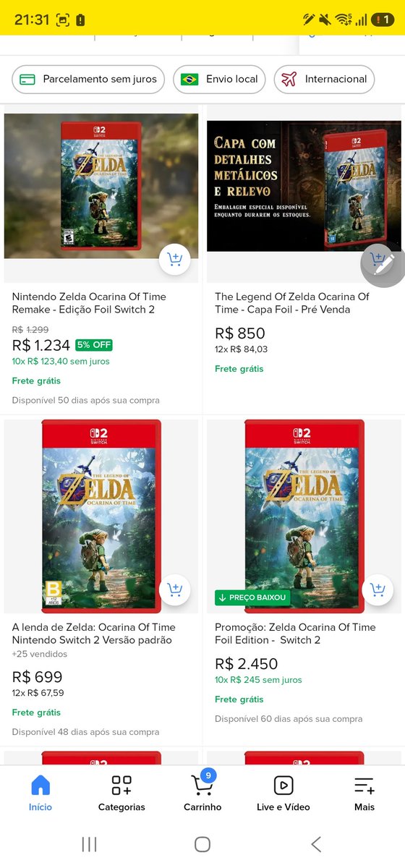The image size is (405, 868).
Task: Add R$ 2.450 Foil Edition to cart
Action: (x=378, y=590)
